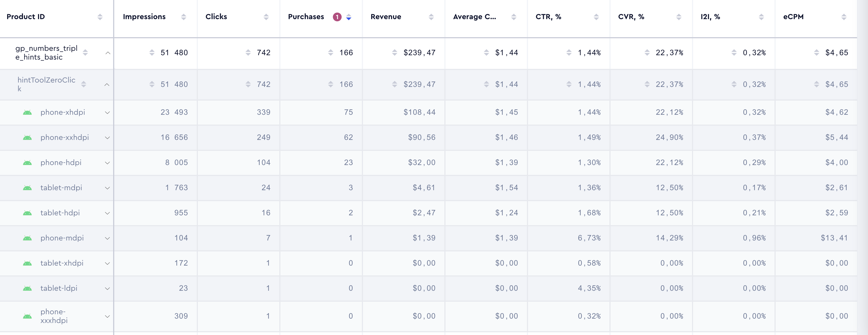Screen dimensions: 868x335
Task: Sort table by Revenue column icon
Action: (x=431, y=17)
